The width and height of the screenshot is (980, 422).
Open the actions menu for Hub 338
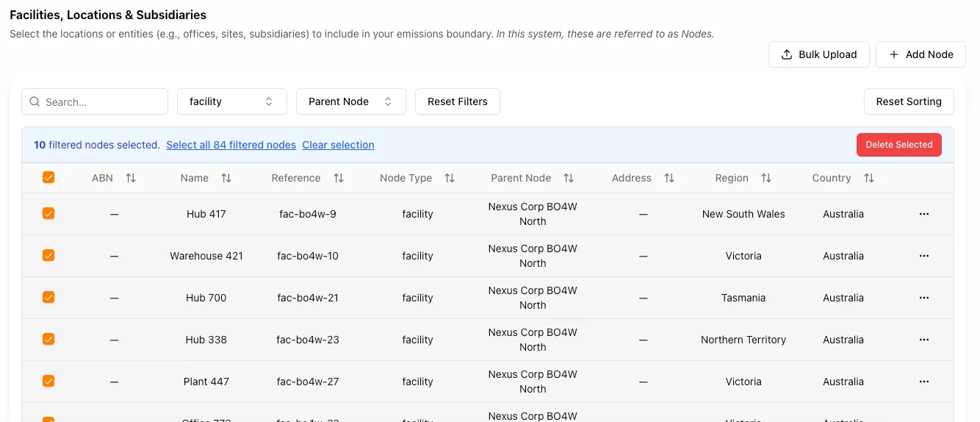pyautogui.click(x=924, y=340)
